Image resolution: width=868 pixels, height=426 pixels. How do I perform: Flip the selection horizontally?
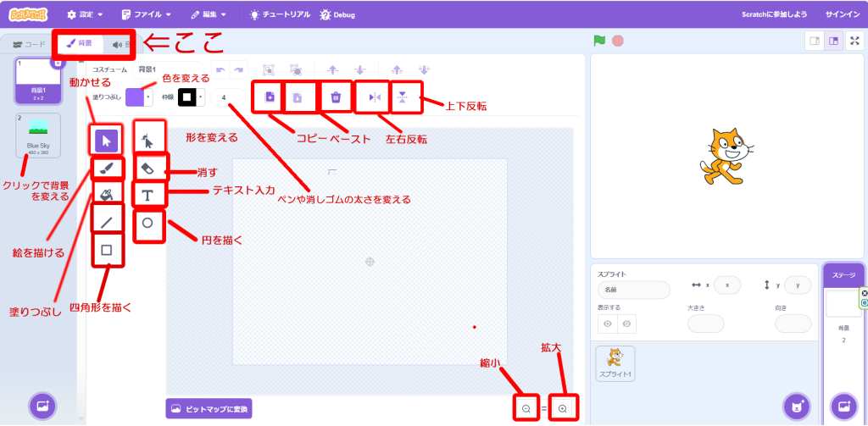[375, 97]
